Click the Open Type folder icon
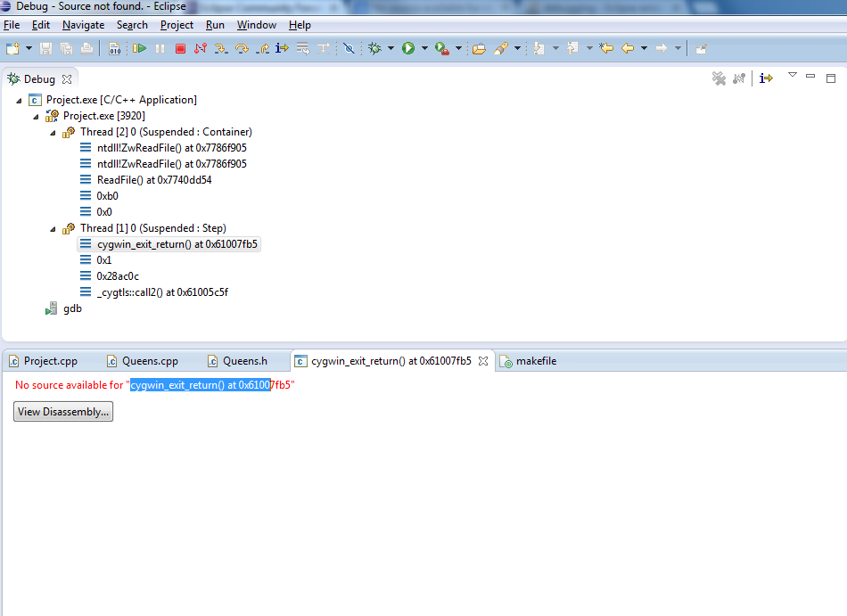 (479, 49)
